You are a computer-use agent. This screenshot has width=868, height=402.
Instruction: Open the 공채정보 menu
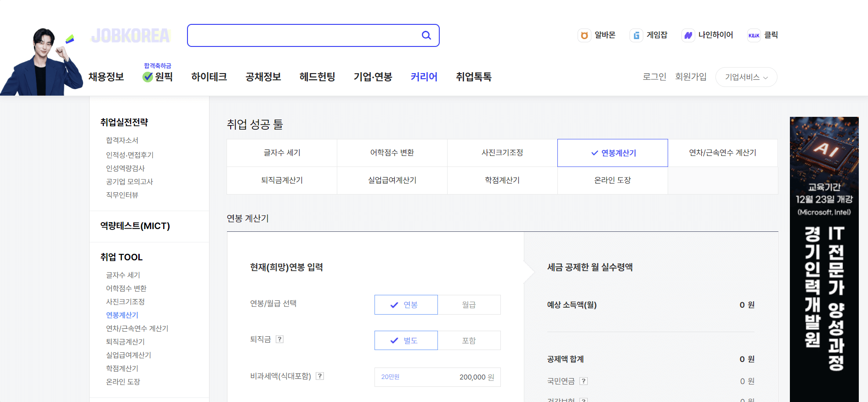(263, 77)
